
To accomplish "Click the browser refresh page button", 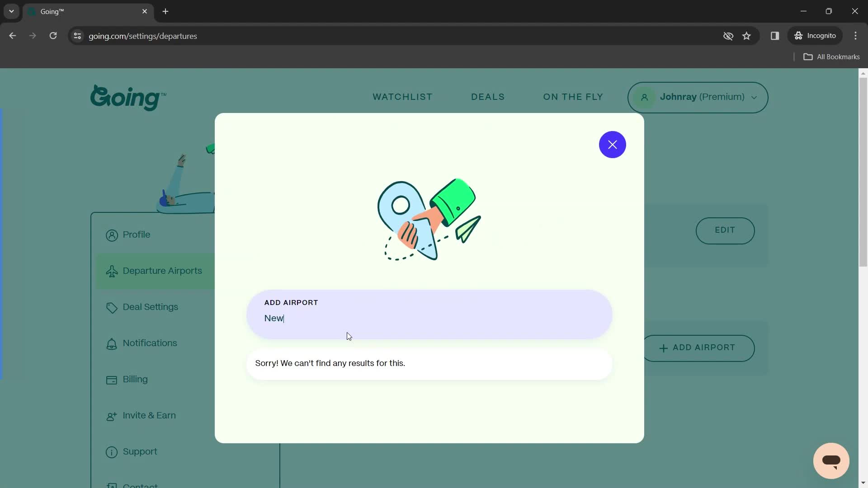I will click(x=53, y=36).
